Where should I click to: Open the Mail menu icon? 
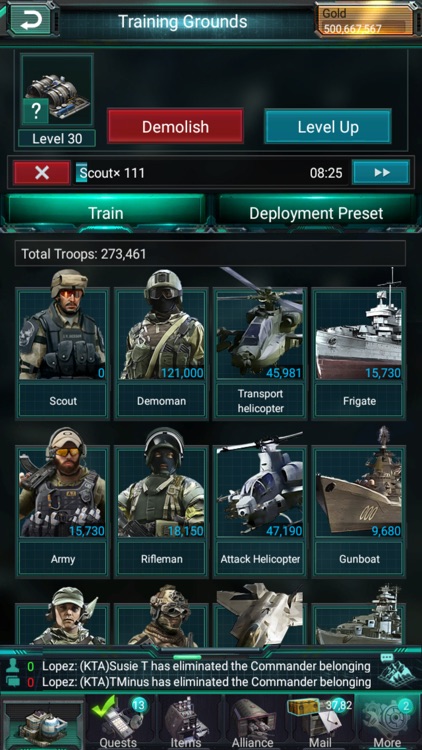[x=320, y=722]
